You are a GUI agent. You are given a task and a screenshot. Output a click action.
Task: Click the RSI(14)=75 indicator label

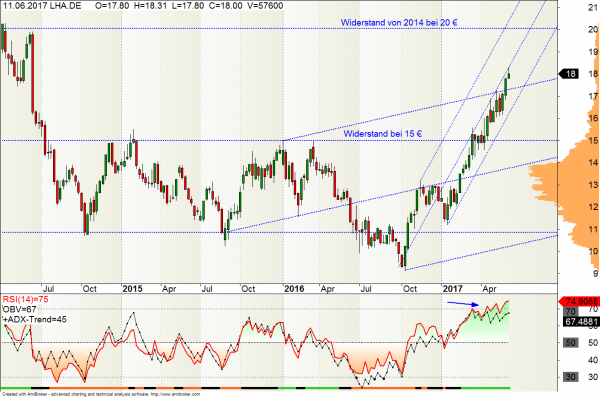25,299
